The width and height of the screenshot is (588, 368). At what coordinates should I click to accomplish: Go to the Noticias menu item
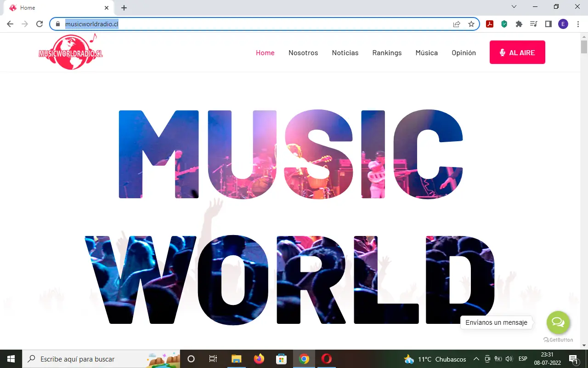coord(345,53)
